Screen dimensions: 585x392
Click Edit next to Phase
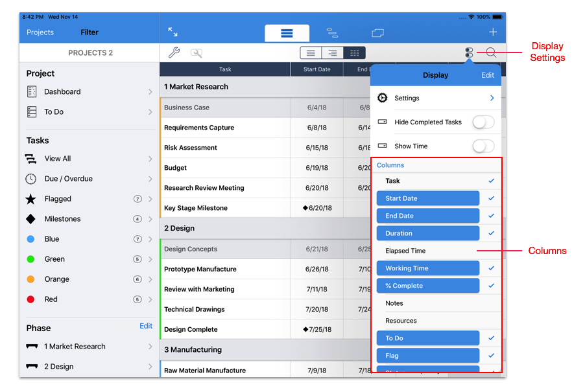146,326
